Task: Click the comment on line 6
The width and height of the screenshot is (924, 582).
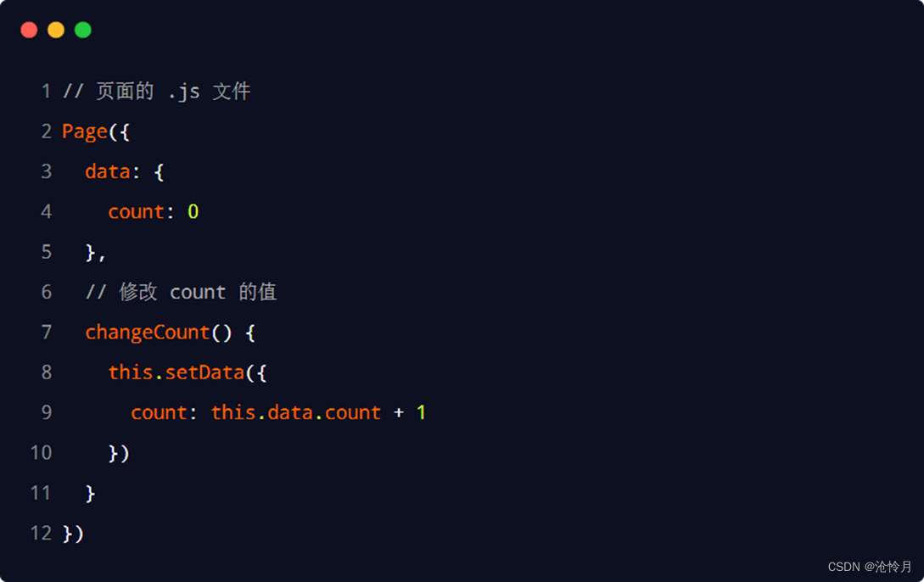Action: coord(181,292)
